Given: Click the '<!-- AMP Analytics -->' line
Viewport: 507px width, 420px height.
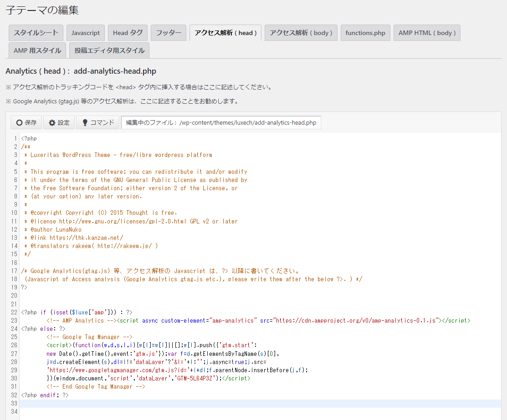Looking at the screenshot, I should (x=258, y=320).
